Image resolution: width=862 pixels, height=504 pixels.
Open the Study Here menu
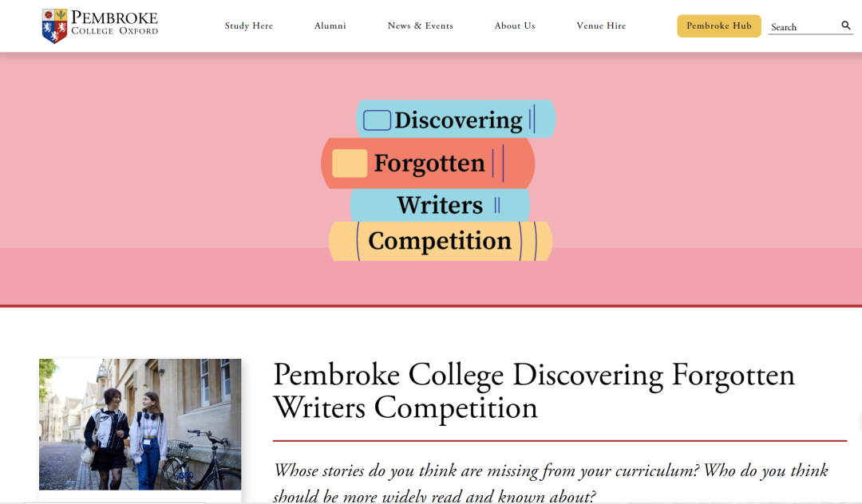click(248, 26)
